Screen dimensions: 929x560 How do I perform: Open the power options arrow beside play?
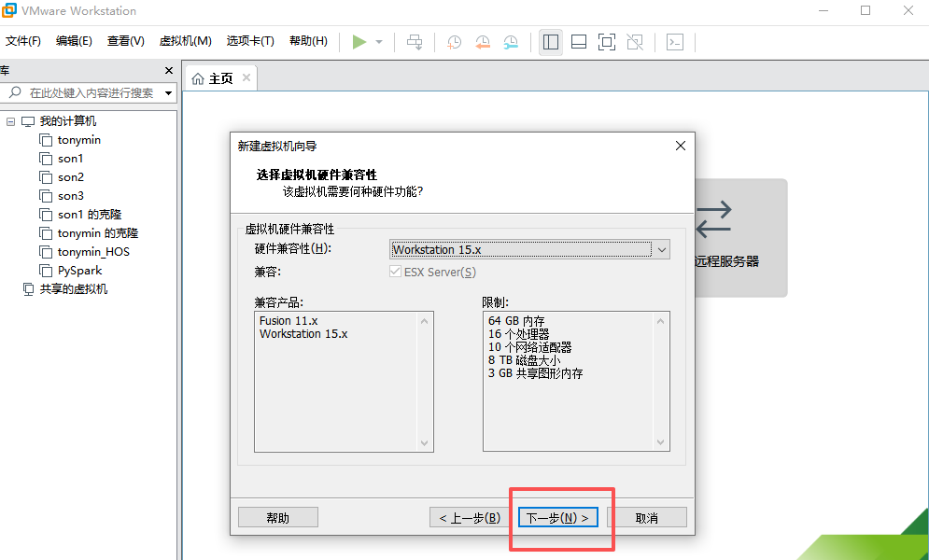click(x=379, y=42)
